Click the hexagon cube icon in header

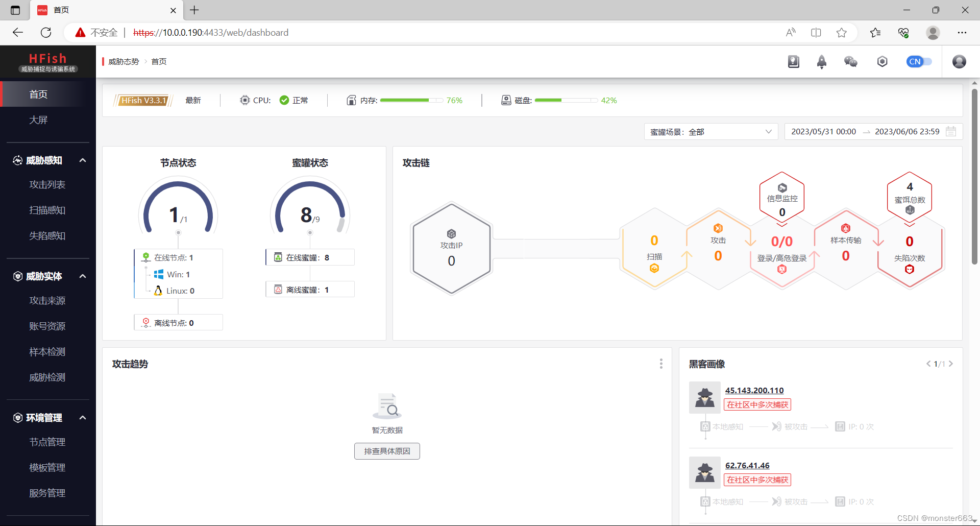[x=883, y=62]
